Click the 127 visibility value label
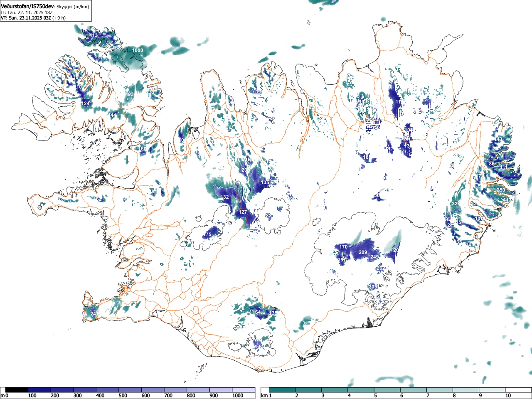 [x=243, y=212]
